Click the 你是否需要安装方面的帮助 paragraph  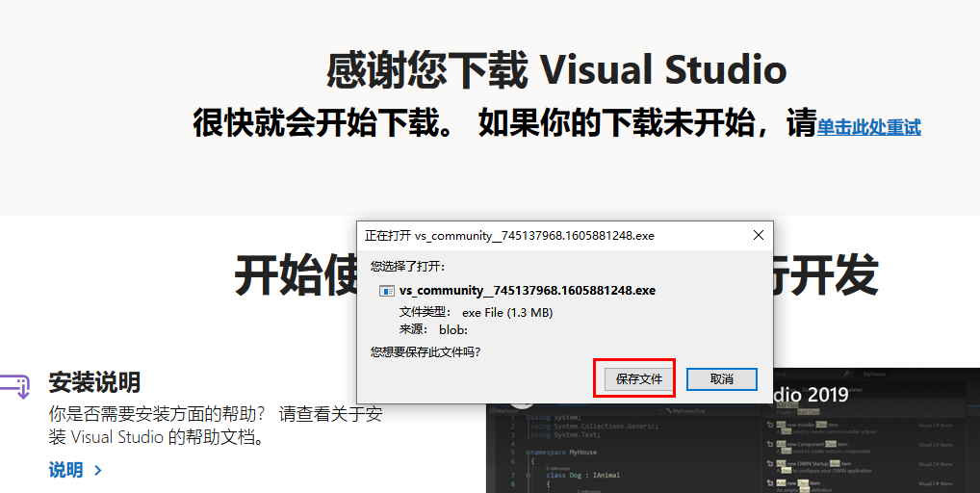(x=216, y=425)
